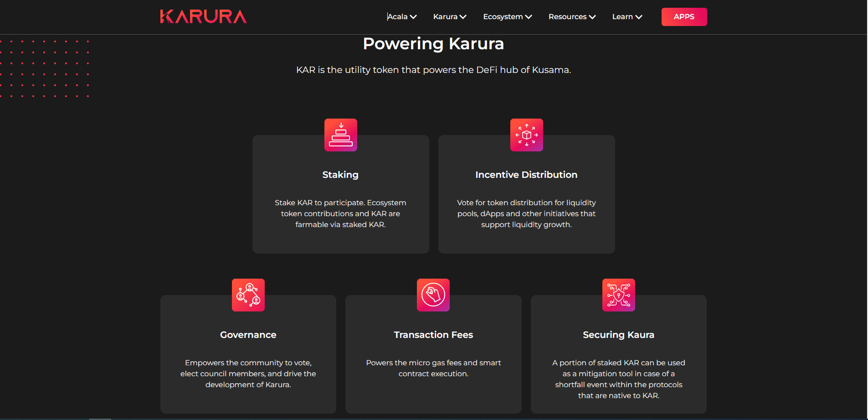Screen dimensions: 868x420
Task: Click the Incentive Distribution cube icon
Action: coord(527,135)
